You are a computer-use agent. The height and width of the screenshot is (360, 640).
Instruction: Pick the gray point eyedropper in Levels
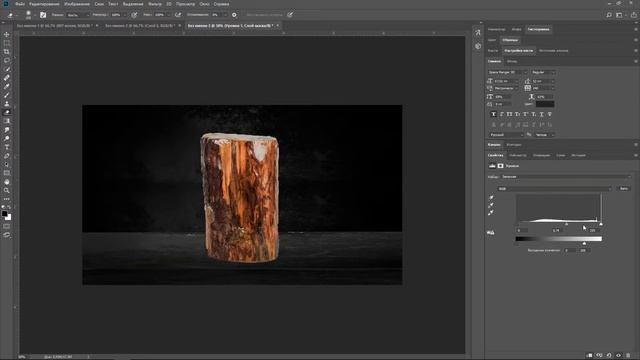(491, 205)
